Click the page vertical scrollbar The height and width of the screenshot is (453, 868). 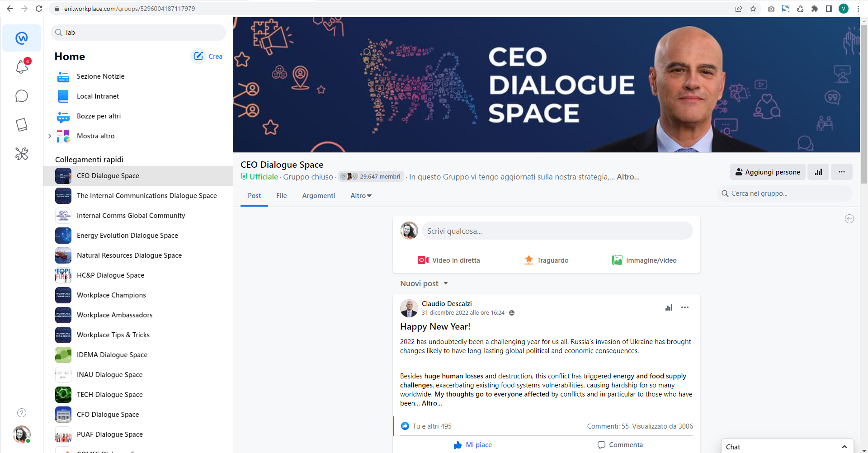coord(864,104)
